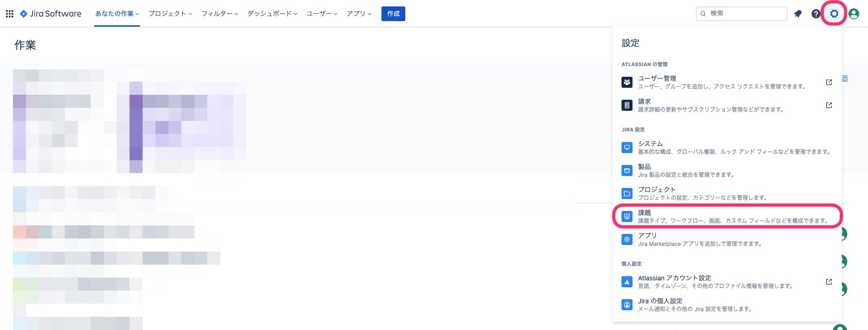The image size is (868, 330).
Task: Click the 請求 billing icon
Action: pyautogui.click(x=627, y=105)
